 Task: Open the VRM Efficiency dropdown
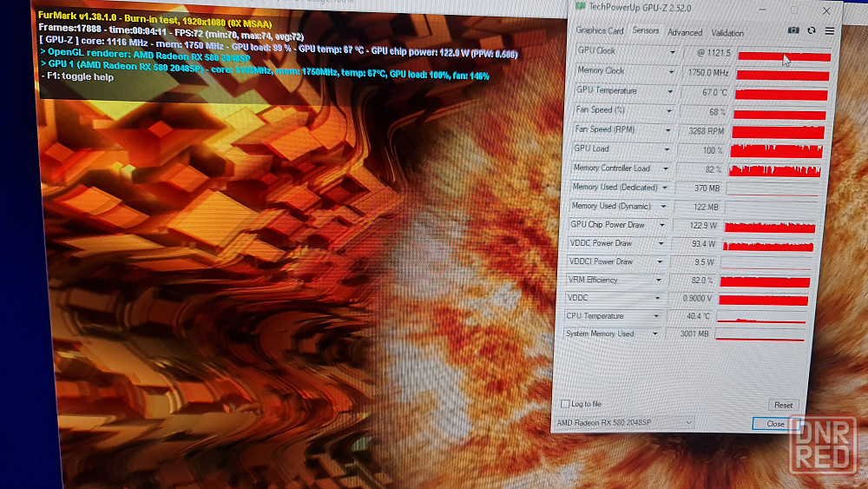tap(659, 281)
